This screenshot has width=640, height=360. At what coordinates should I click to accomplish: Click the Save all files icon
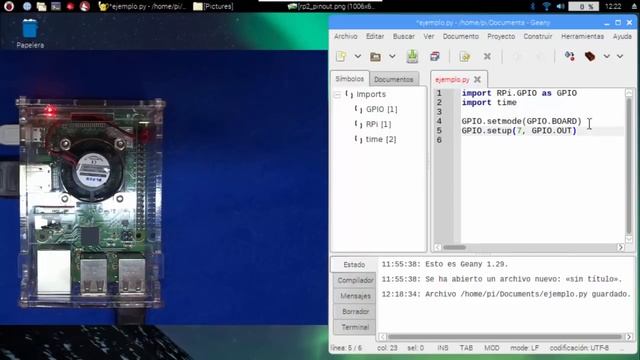(x=435, y=56)
